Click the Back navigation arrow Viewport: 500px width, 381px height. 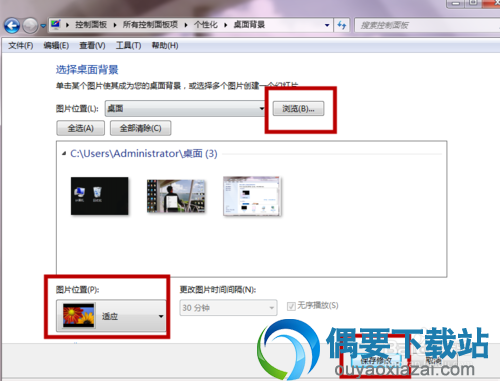tap(12, 26)
